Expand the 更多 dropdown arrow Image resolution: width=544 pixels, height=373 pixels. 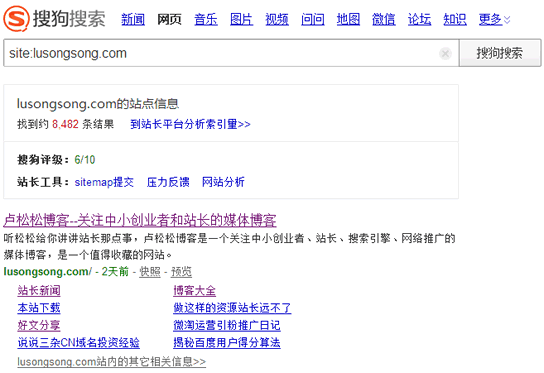[507, 19]
